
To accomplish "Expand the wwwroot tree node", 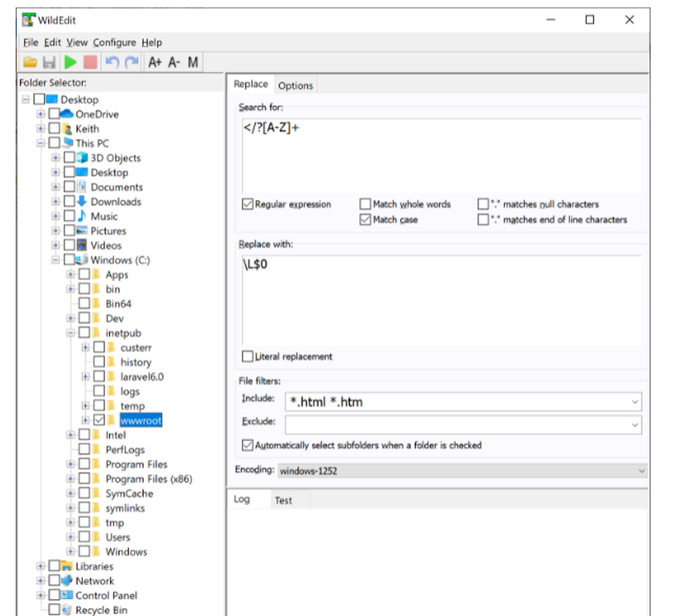I will point(86,420).
